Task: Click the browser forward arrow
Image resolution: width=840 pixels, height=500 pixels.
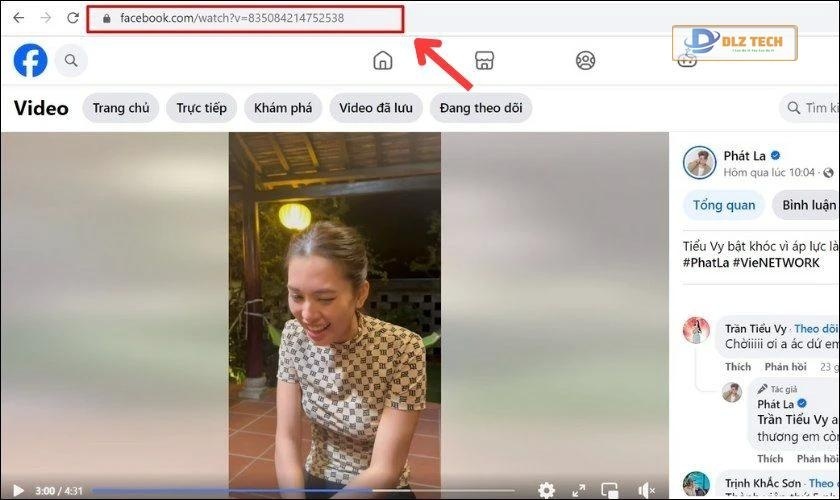Action: [46, 18]
